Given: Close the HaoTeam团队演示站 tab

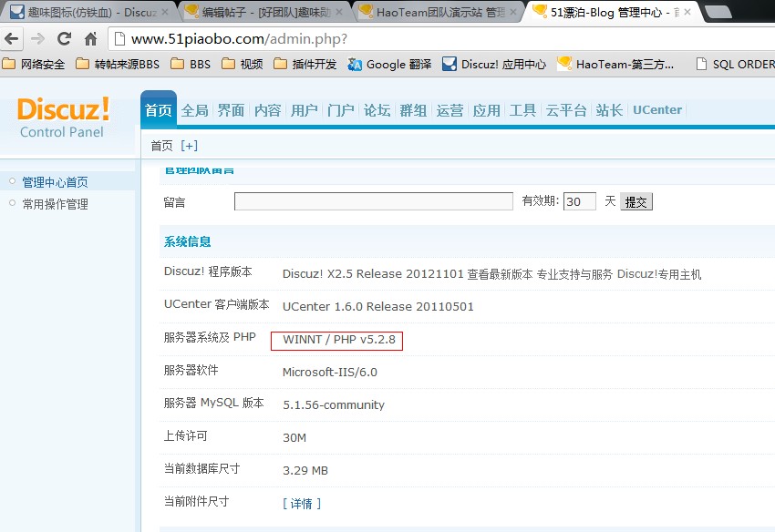Looking at the screenshot, I should (513, 12).
